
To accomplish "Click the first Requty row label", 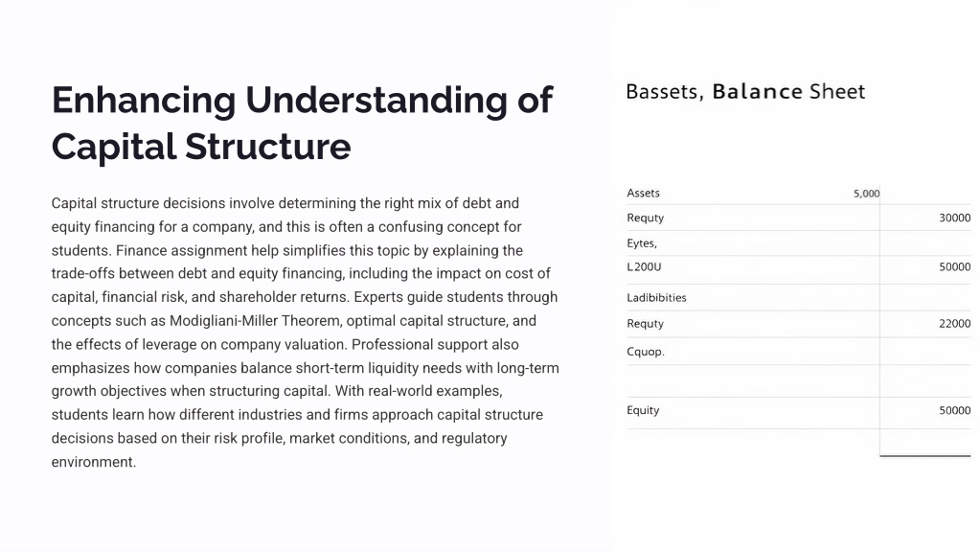I will [645, 218].
